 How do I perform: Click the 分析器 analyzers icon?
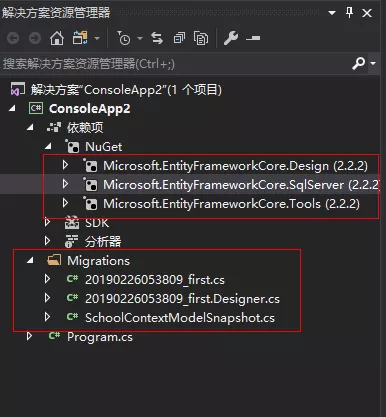72,241
